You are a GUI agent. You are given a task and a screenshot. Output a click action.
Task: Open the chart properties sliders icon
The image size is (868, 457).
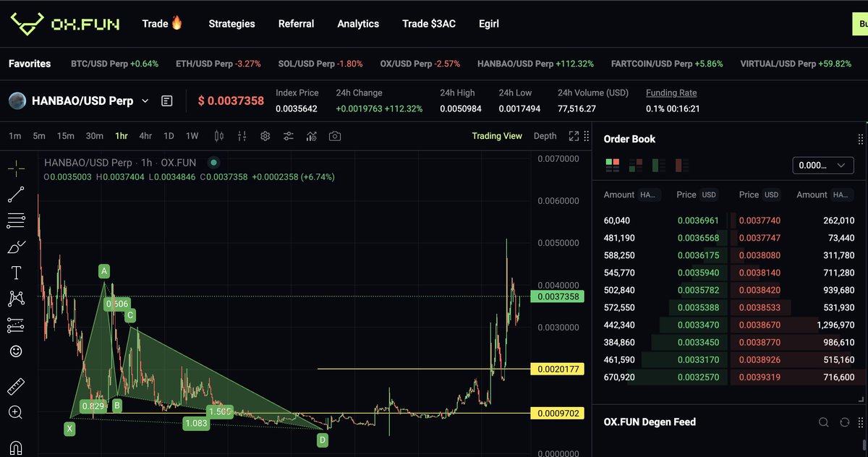[288, 136]
